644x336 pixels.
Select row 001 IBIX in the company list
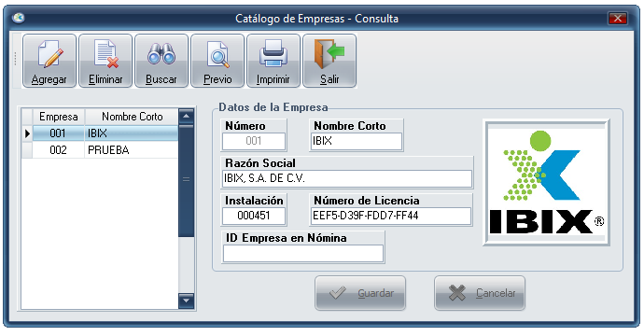click(105, 133)
